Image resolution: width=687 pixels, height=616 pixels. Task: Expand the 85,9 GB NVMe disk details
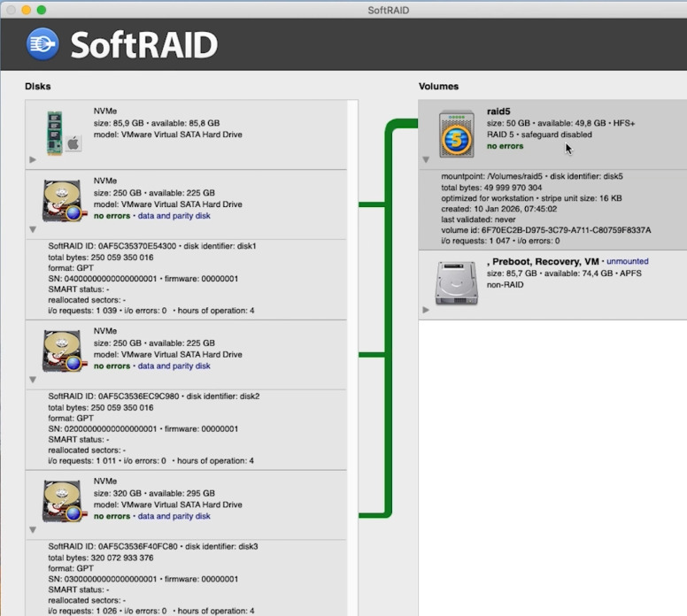33,159
